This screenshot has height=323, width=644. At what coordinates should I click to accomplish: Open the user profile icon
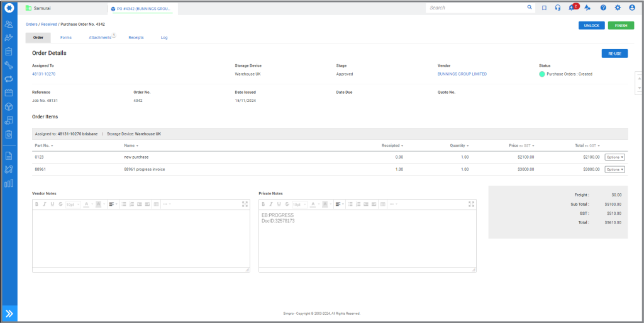pos(631,8)
